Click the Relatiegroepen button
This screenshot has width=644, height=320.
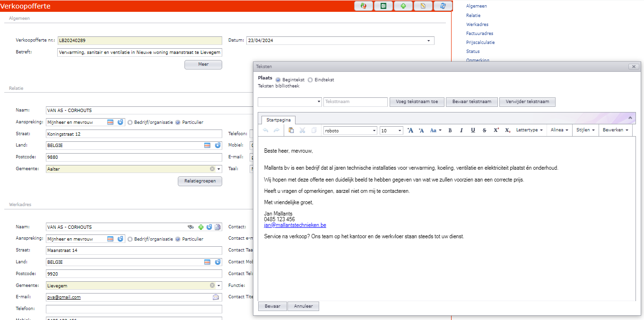[200, 181]
